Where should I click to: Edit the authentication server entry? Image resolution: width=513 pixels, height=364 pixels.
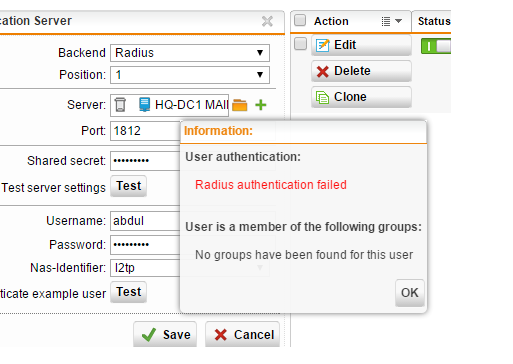[361, 45]
